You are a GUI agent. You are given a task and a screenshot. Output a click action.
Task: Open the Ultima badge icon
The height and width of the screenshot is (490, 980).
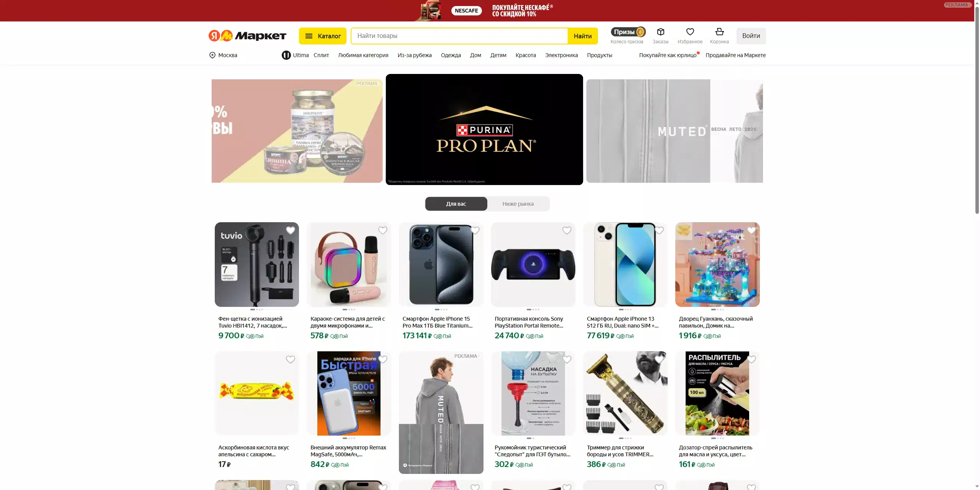coord(286,55)
